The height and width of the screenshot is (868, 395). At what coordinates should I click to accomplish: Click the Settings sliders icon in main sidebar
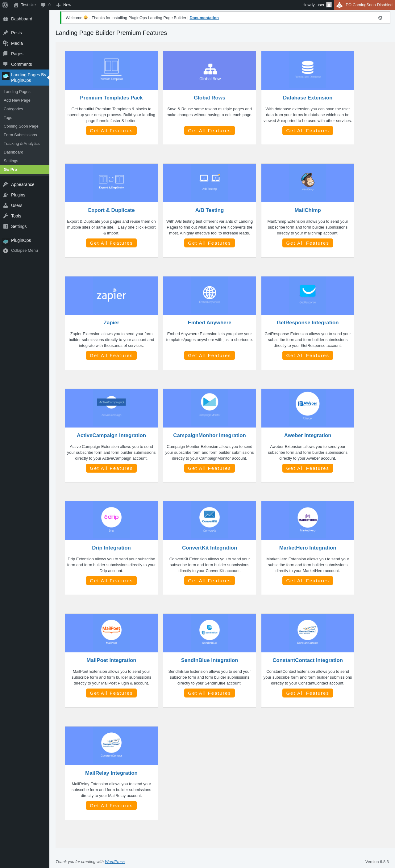pyautogui.click(x=5, y=226)
